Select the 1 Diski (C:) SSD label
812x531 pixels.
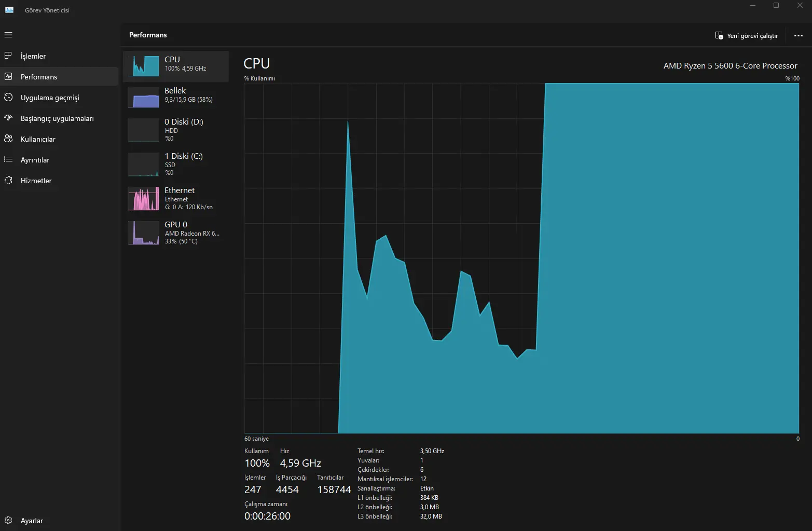click(170, 165)
